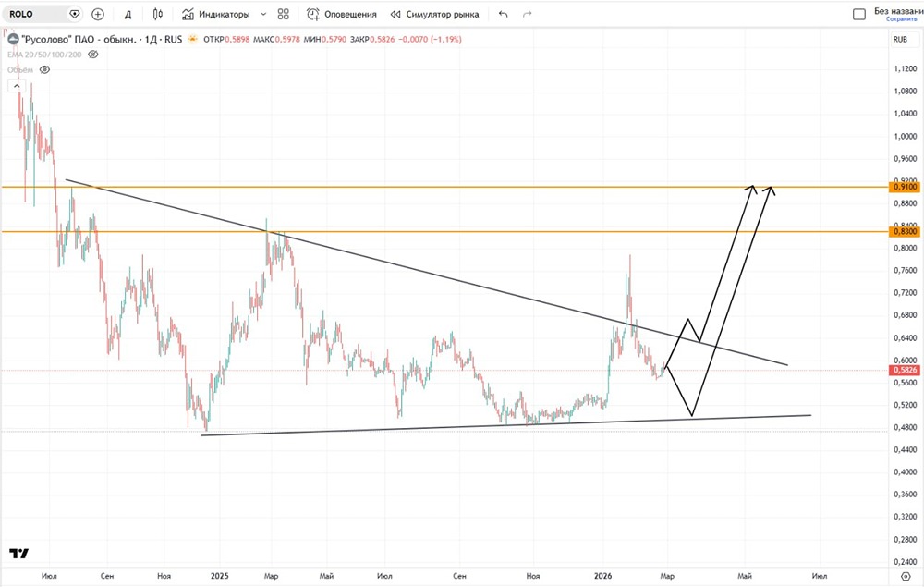Image resolution: width=924 pixels, height=587 pixels.
Task: Click the Русолово symbol logo in the legend
Action: pyautogui.click(x=13, y=40)
